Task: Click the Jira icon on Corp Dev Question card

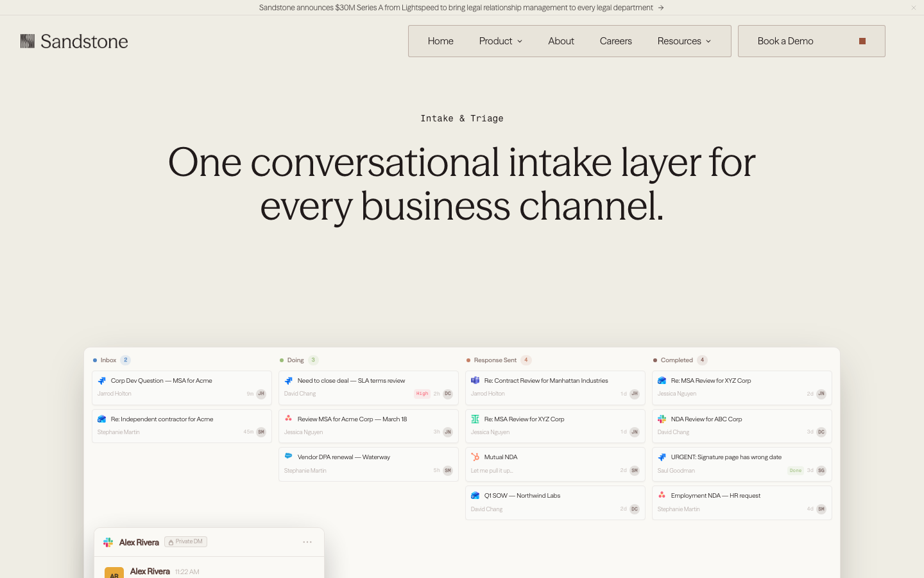Action: coord(102,380)
